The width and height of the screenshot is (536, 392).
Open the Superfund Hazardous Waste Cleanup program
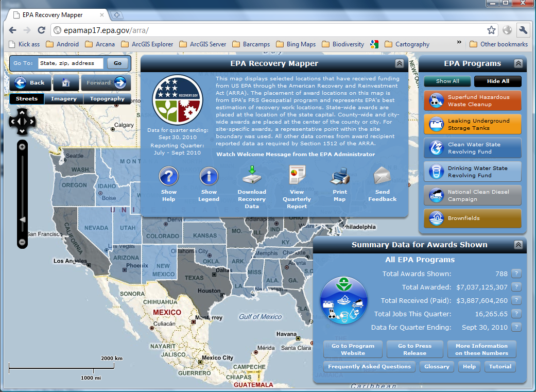pos(472,100)
